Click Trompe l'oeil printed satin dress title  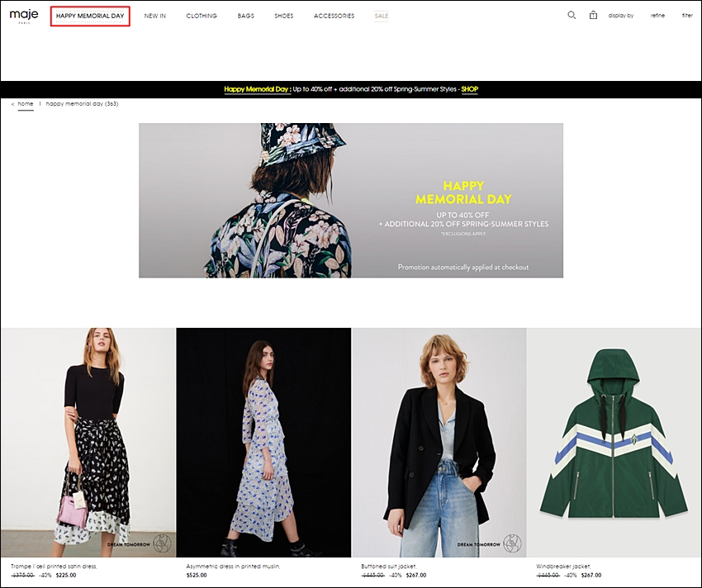pyautogui.click(x=54, y=567)
